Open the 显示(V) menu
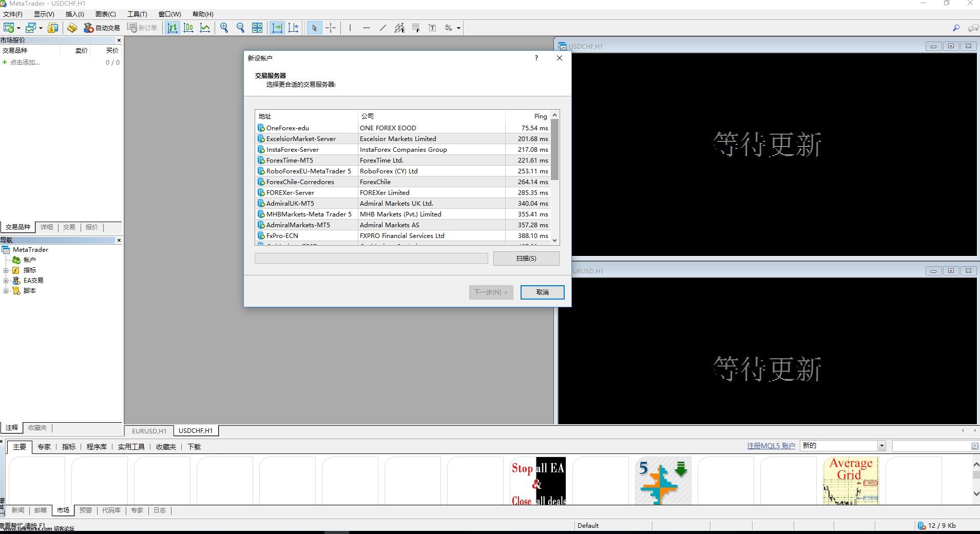980x534 pixels. (44, 14)
